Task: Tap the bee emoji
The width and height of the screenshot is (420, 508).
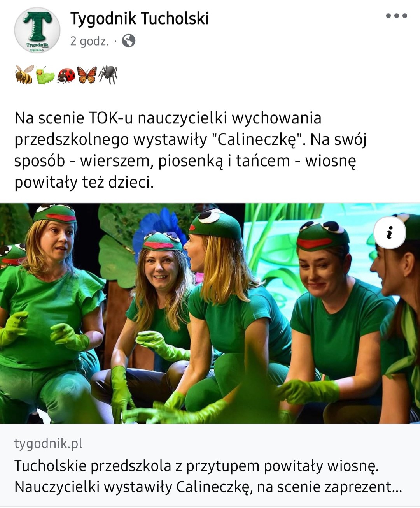Action: (24, 75)
